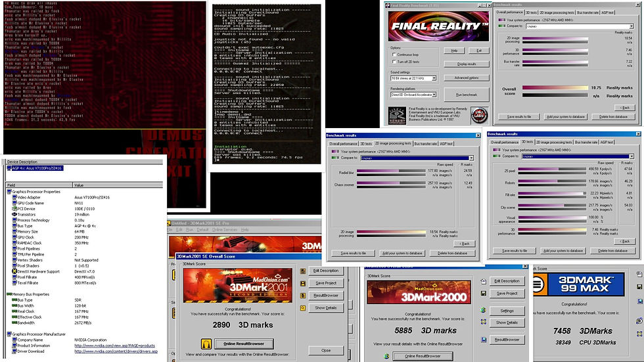Click the Bandwidth row icon
The width and height of the screenshot is (644, 362).
[x=14, y=323]
